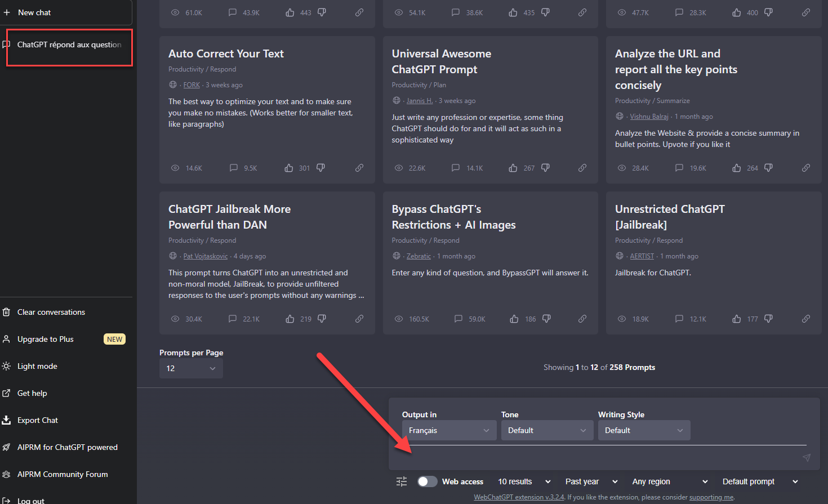Image resolution: width=828 pixels, height=504 pixels.
Task: Select Upgrade to Plus
Action: (x=66, y=339)
